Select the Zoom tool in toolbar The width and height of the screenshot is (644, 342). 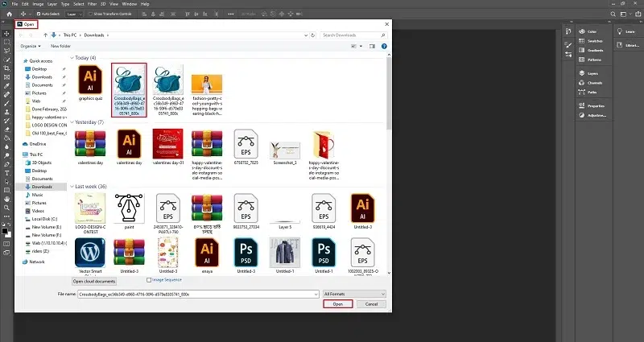[6, 208]
